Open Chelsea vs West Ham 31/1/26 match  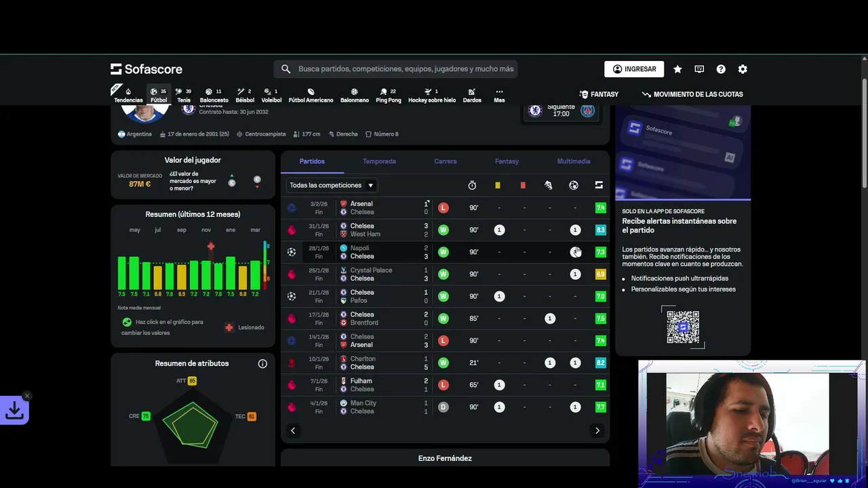[x=446, y=230]
